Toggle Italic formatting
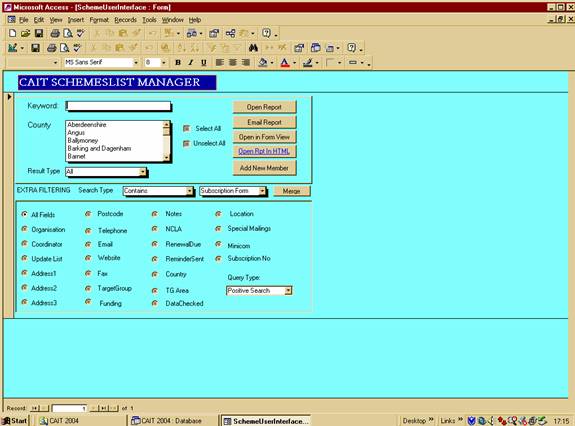575x426 pixels. [191, 63]
